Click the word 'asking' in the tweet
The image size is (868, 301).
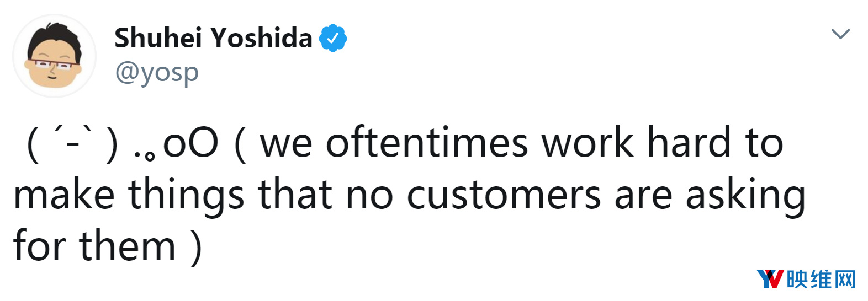pyautogui.click(x=745, y=196)
